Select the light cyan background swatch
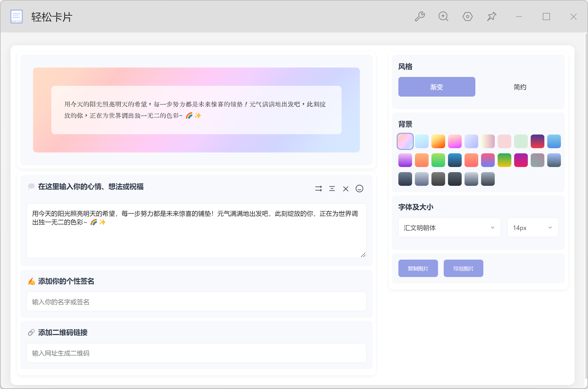This screenshot has width=588, height=389. 422,141
